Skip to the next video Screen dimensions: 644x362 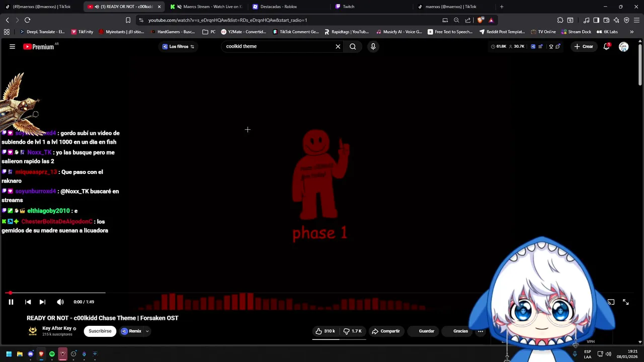pyautogui.click(x=42, y=302)
